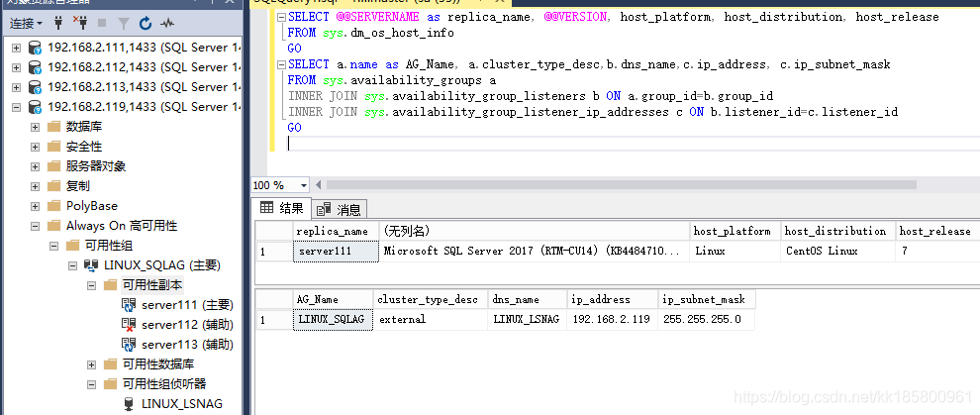Click the server icon for 192.168.2.119
This screenshot has height=415, width=980.
pyautogui.click(x=35, y=107)
